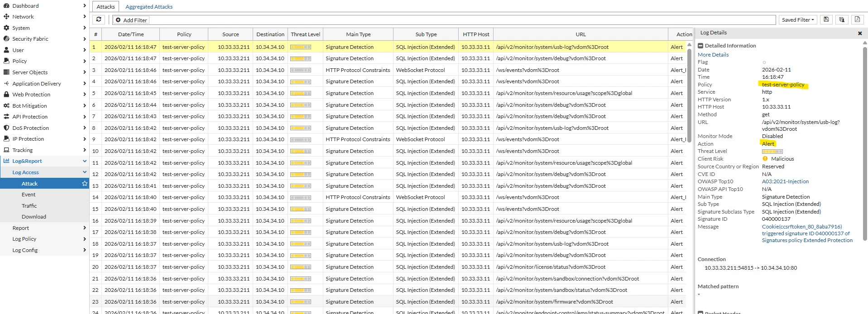Refresh the attack log list

coord(99,20)
